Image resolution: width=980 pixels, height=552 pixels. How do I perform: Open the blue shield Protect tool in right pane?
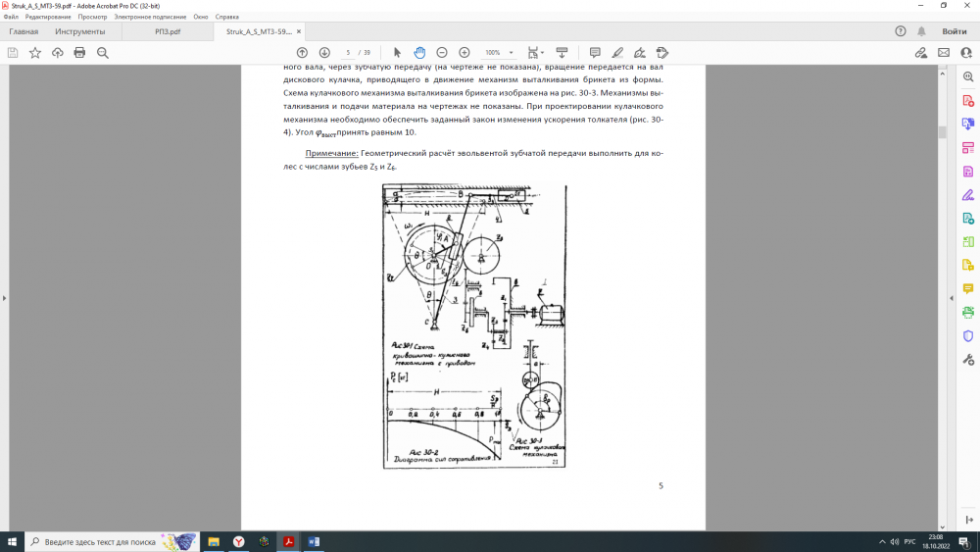968,335
